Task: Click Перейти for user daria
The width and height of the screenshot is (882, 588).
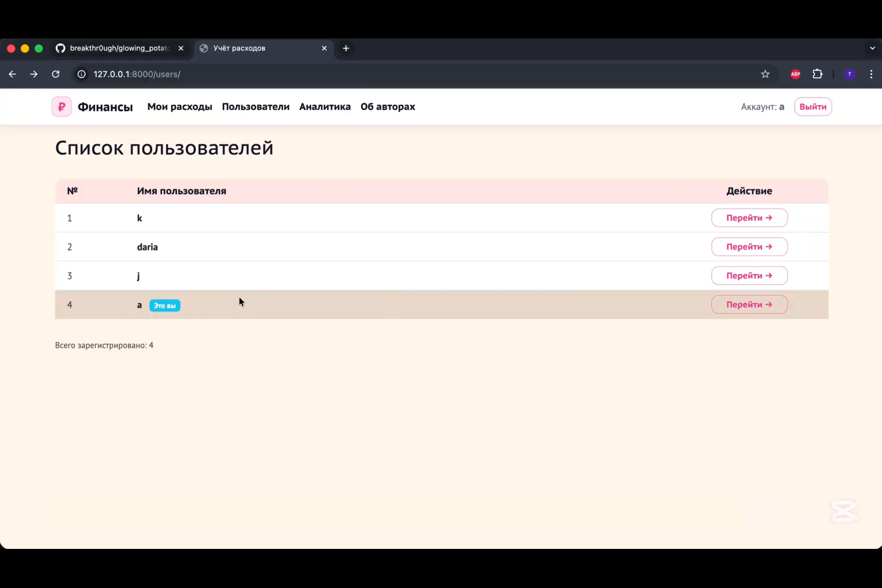Action: [x=749, y=247]
